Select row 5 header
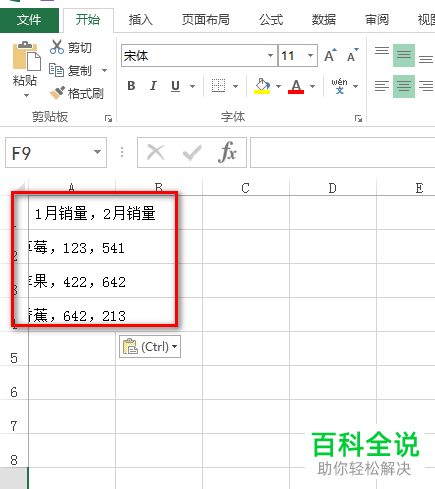This screenshot has width=435, height=489. point(14,349)
